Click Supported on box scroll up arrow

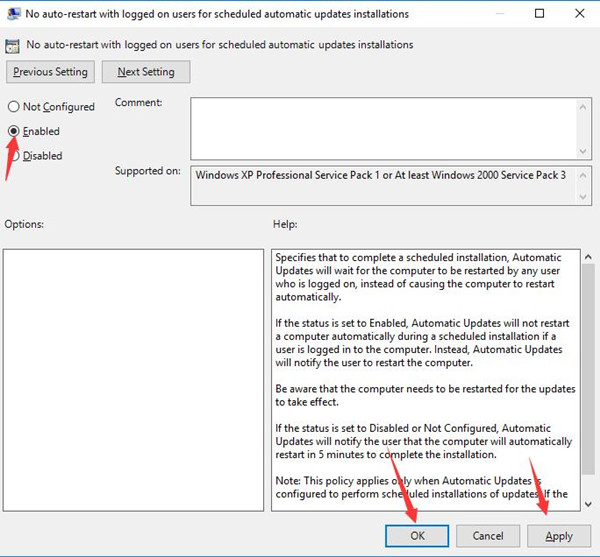click(583, 175)
